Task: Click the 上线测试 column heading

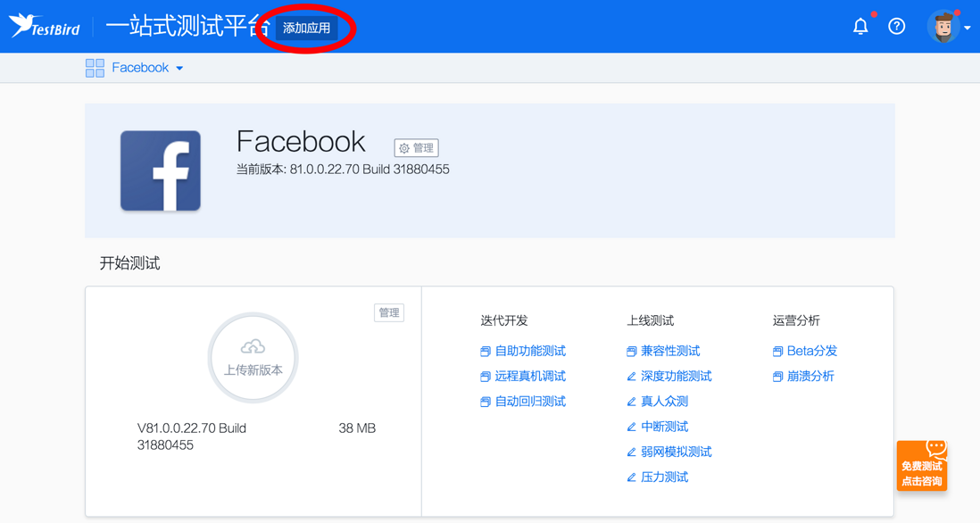Action: coord(650,320)
